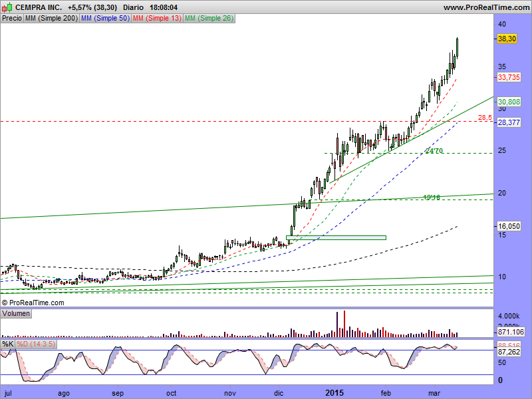
Task: Click the ago month label
Action: pos(64,393)
